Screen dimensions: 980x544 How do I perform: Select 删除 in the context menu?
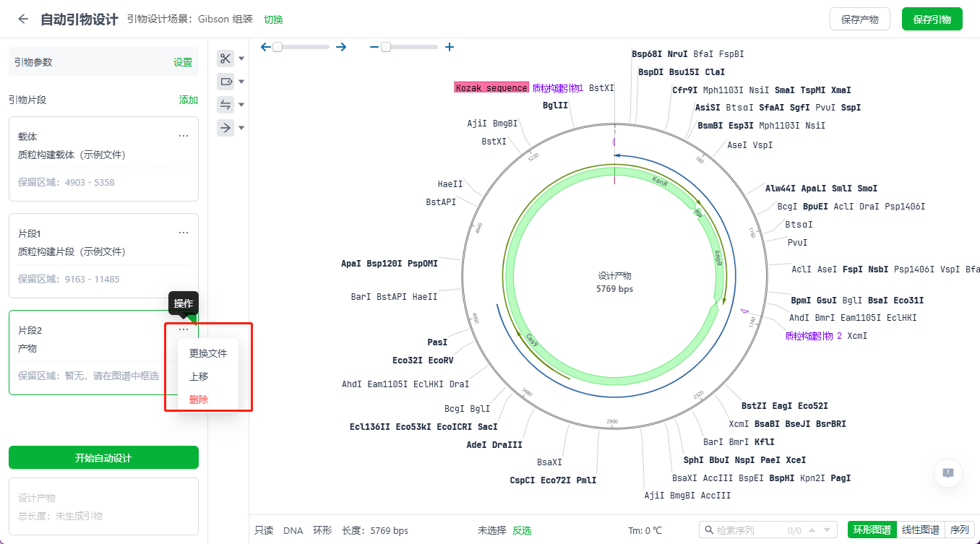(x=199, y=400)
